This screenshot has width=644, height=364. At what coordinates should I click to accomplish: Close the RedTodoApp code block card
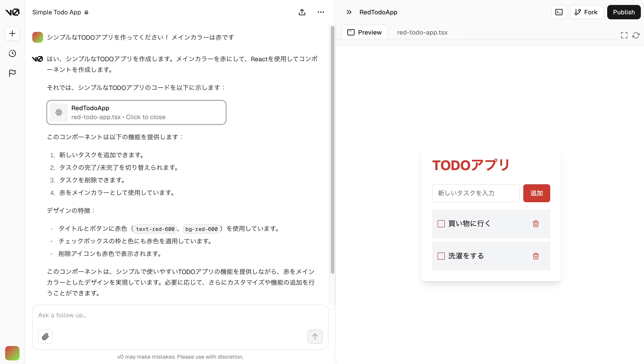coord(136,112)
